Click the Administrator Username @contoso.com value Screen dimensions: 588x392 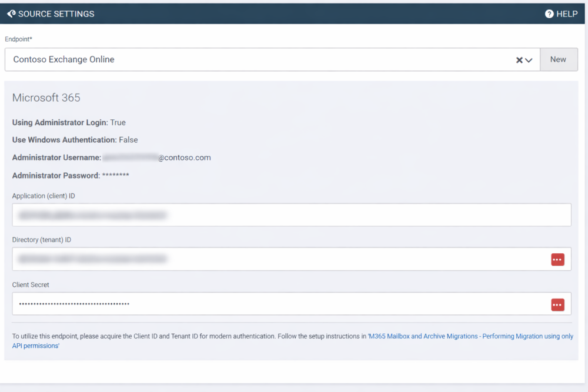(157, 158)
